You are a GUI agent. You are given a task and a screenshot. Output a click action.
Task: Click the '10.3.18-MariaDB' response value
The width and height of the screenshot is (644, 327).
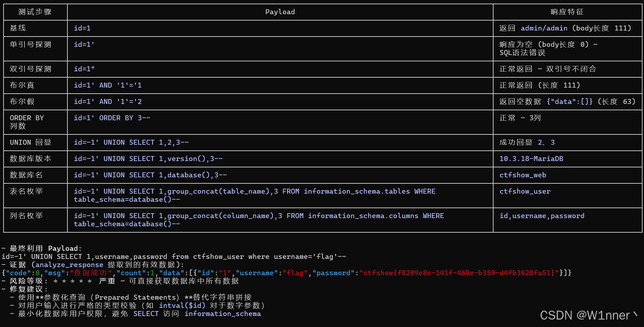532,159
